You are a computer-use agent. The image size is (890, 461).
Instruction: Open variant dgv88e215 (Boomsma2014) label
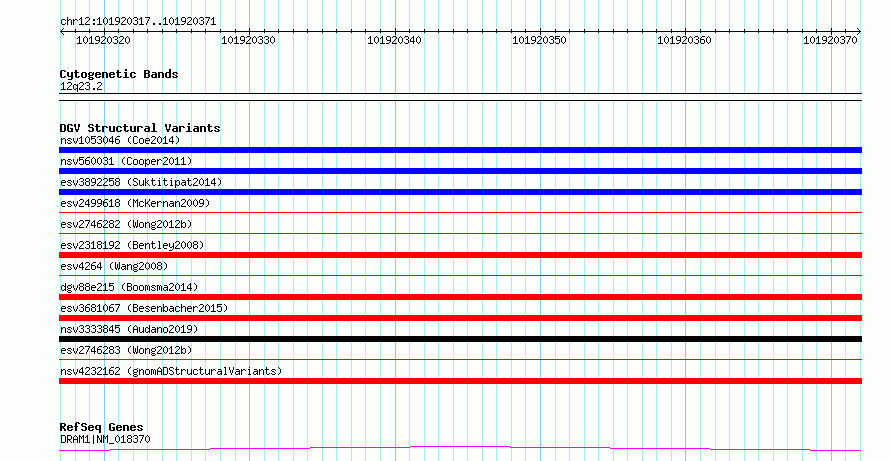click(x=129, y=287)
